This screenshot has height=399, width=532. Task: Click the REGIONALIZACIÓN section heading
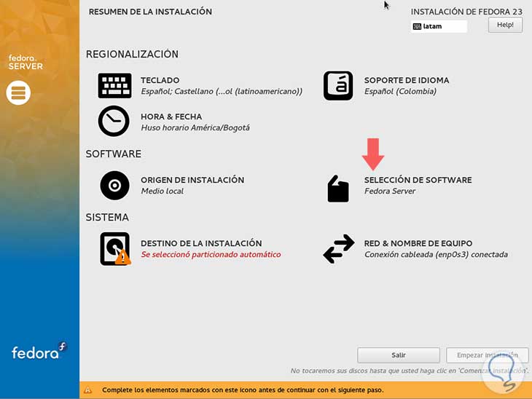click(x=132, y=54)
